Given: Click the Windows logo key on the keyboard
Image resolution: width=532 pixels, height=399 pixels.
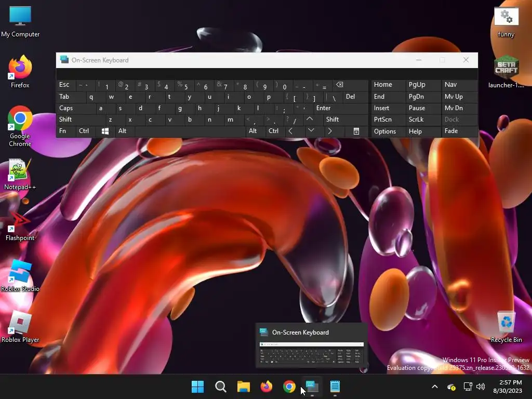Looking at the screenshot, I should [x=105, y=131].
